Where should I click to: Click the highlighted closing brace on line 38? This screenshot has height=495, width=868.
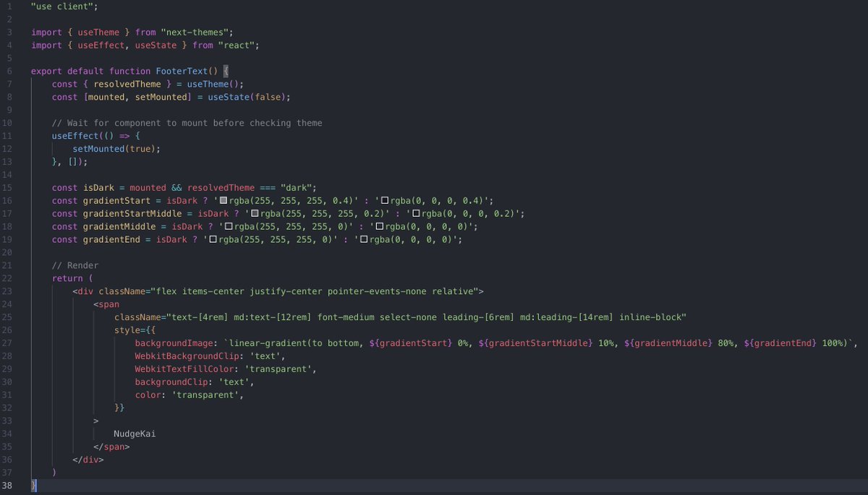(32, 485)
